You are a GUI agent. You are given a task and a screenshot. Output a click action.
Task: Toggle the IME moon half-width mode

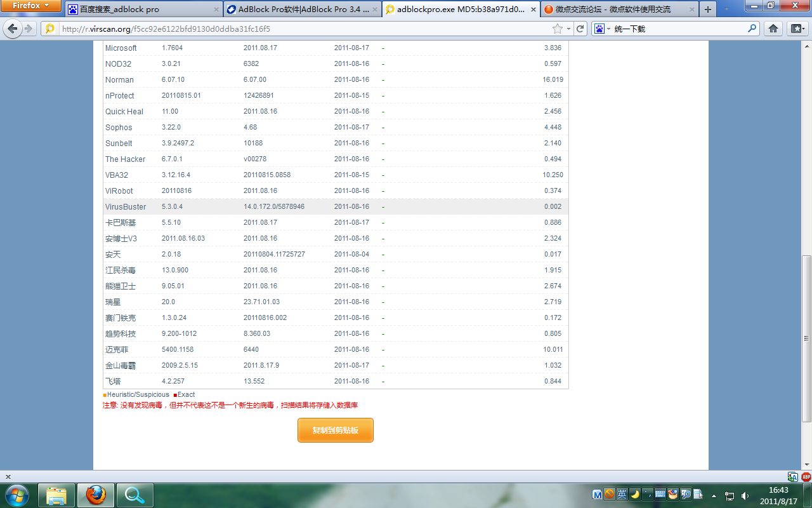pyautogui.click(x=634, y=494)
